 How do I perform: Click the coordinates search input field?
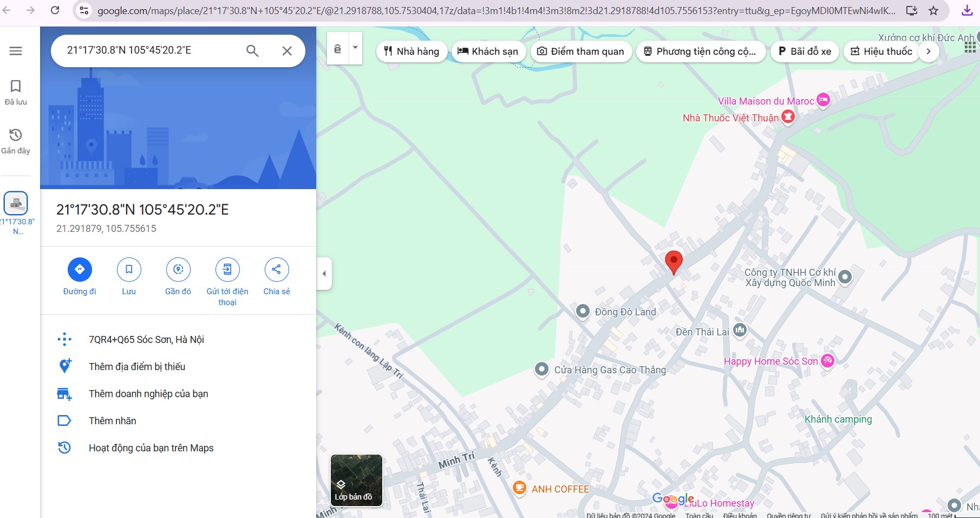tap(152, 50)
